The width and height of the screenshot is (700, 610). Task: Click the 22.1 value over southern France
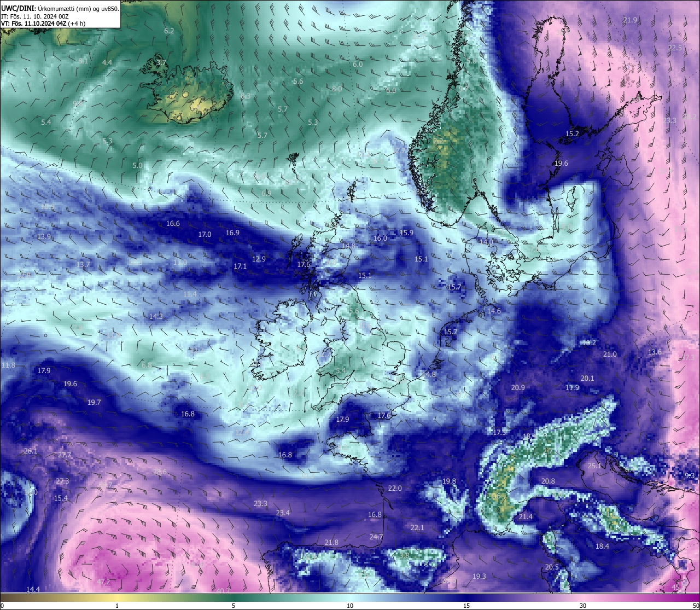(x=417, y=528)
